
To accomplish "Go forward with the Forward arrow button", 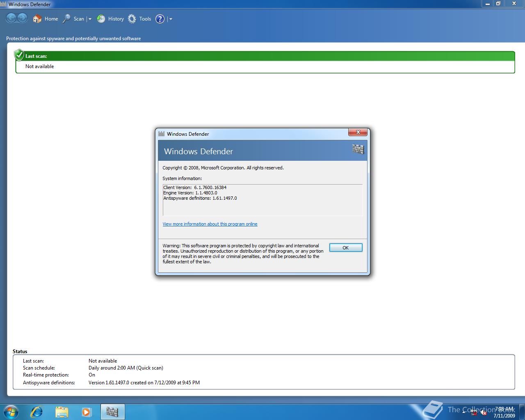I will pyautogui.click(x=23, y=18).
